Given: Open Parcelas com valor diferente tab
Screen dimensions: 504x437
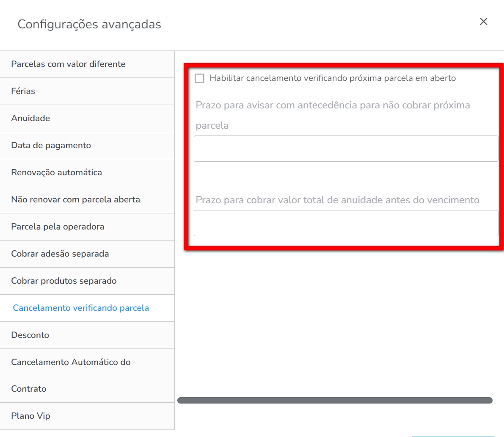Looking at the screenshot, I should tap(68, 64).
